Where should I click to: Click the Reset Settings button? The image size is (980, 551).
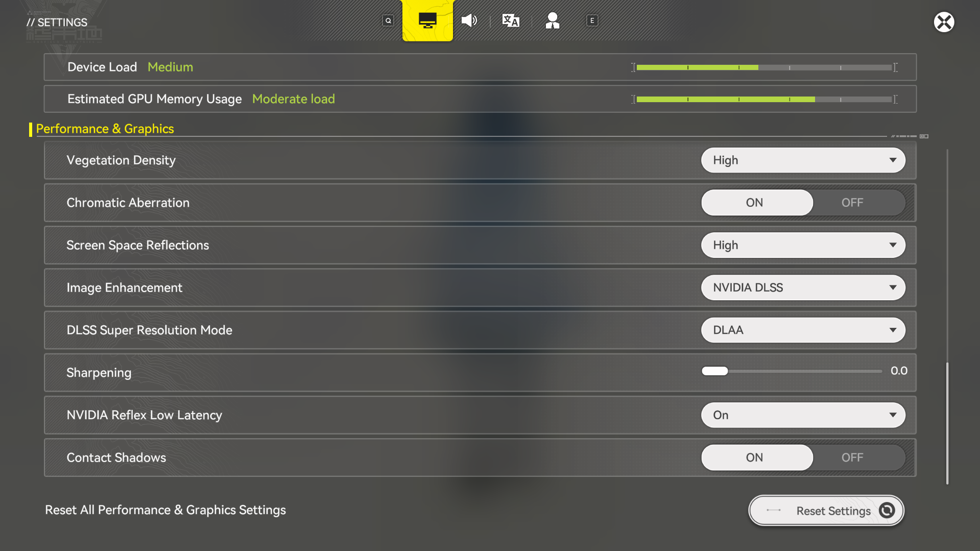826,510
